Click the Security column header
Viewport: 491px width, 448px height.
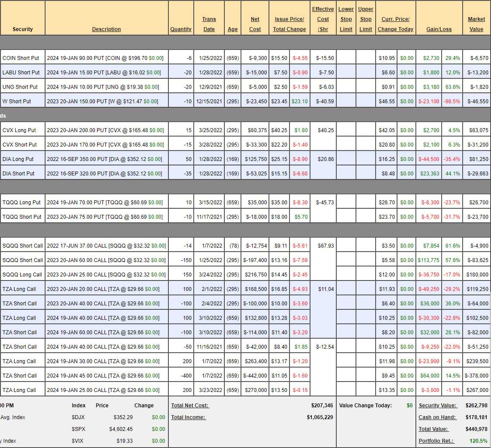[23, 29]
